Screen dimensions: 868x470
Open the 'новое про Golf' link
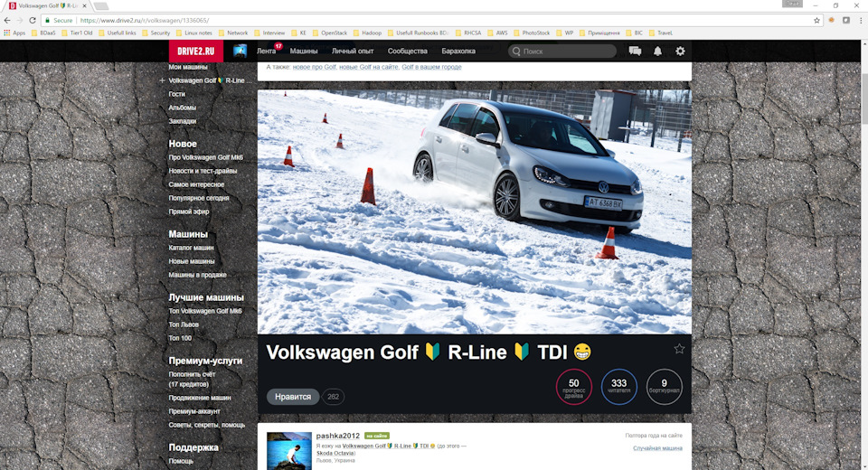(x=315, y=67)
